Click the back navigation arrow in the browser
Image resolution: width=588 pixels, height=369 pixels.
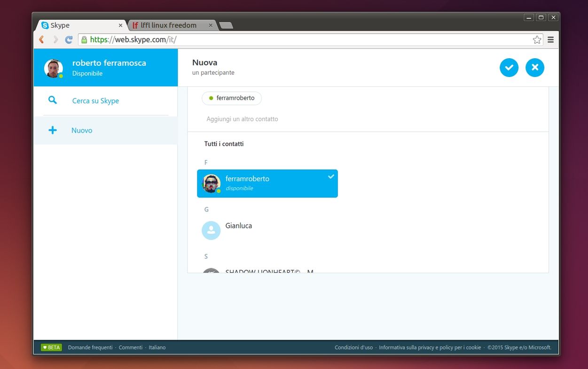click(x=41, y=39)
